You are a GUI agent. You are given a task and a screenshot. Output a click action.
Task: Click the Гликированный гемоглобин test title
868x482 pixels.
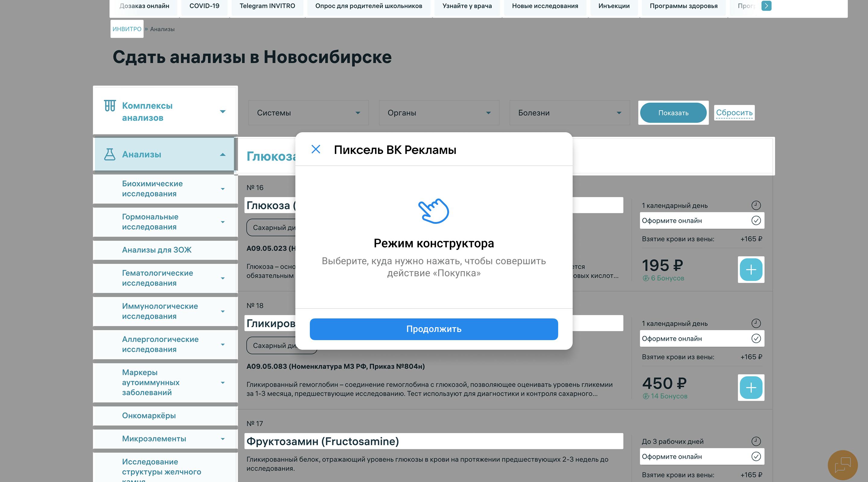coord(271,323)
